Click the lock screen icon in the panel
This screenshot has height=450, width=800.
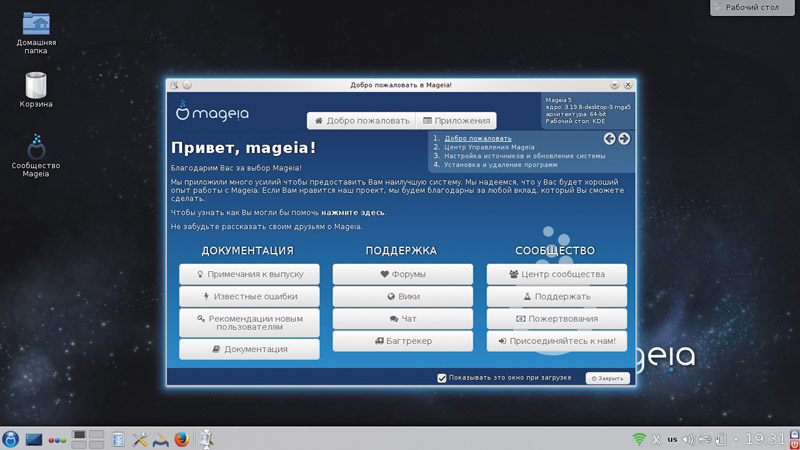tap(794, 434)
